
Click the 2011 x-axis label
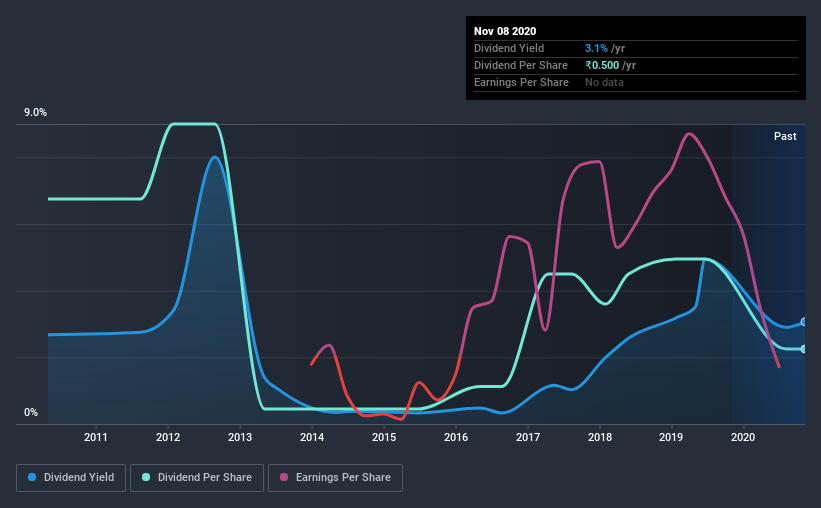coord(96,437)
